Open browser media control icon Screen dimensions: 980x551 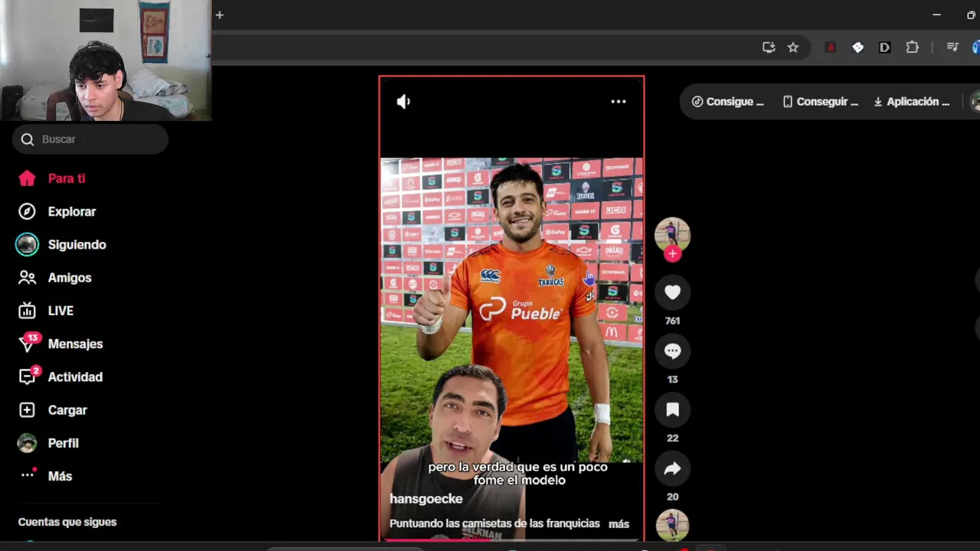(x=952, y=47)
